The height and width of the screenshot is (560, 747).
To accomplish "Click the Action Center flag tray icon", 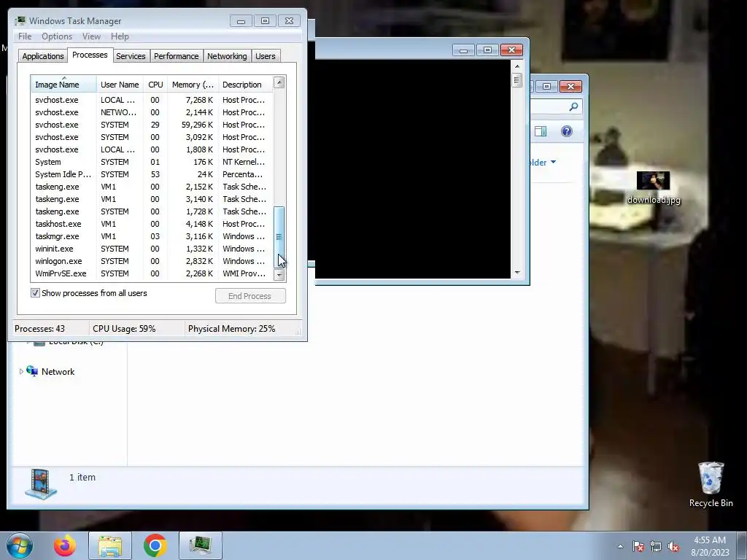I will (638, 546).
